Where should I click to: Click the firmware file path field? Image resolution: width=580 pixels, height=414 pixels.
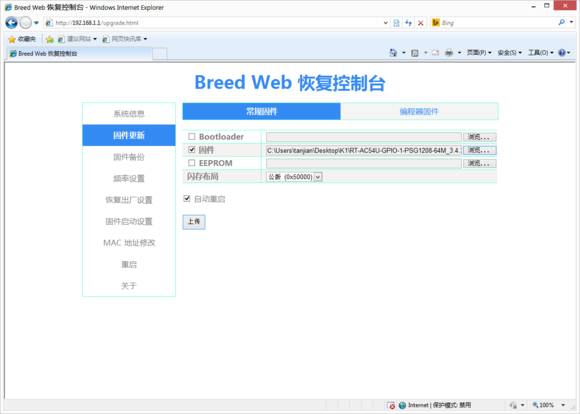(364, 150)
